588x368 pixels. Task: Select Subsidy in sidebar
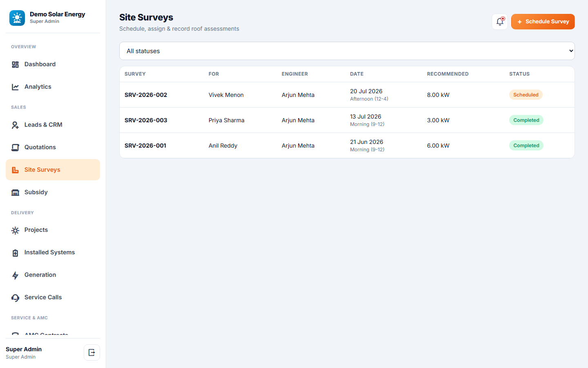[53, 192]
